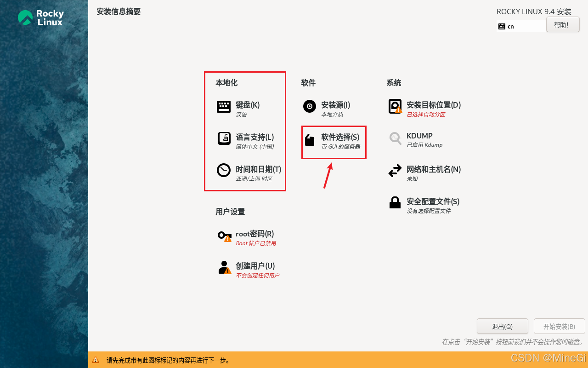
Task: Click the 帮助! button
Action: click(x=563, y=25)
